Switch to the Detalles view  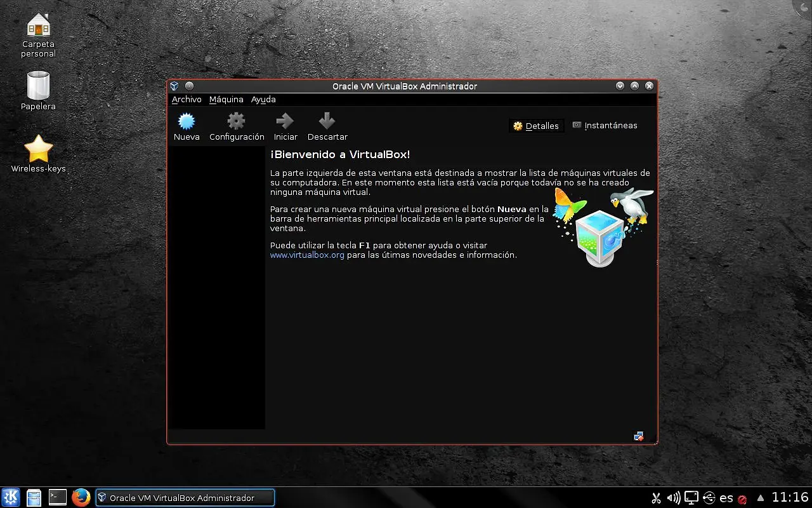pyautogui.click(x=536, y=126)
